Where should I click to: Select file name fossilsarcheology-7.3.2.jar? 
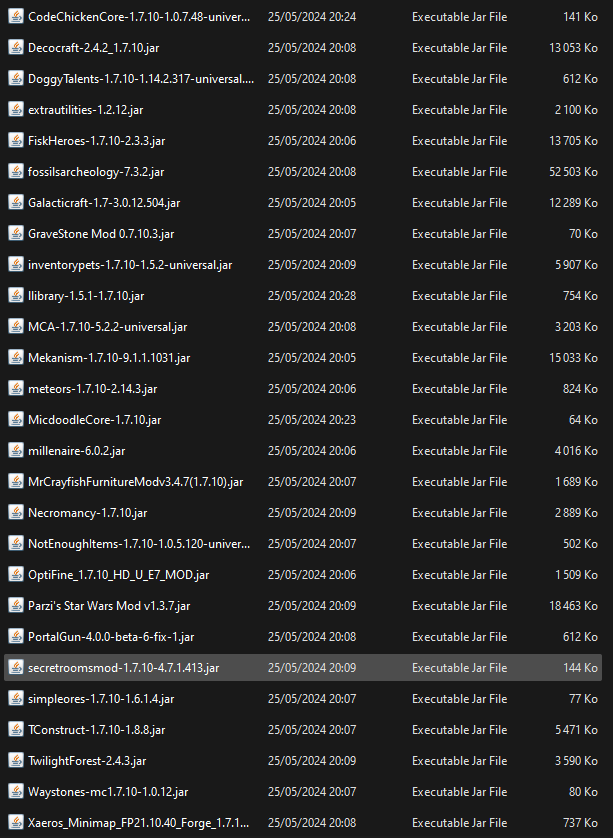96,172
